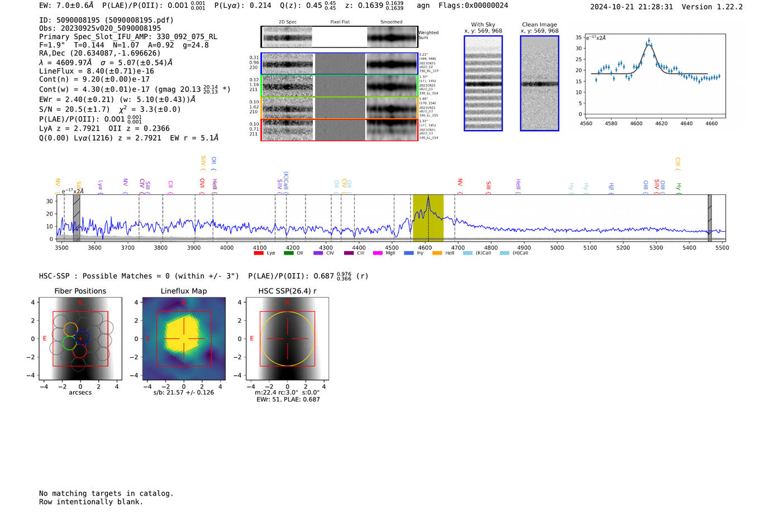
Task: Click the magenta MgII legend swatch
Action: click(378, 253)
